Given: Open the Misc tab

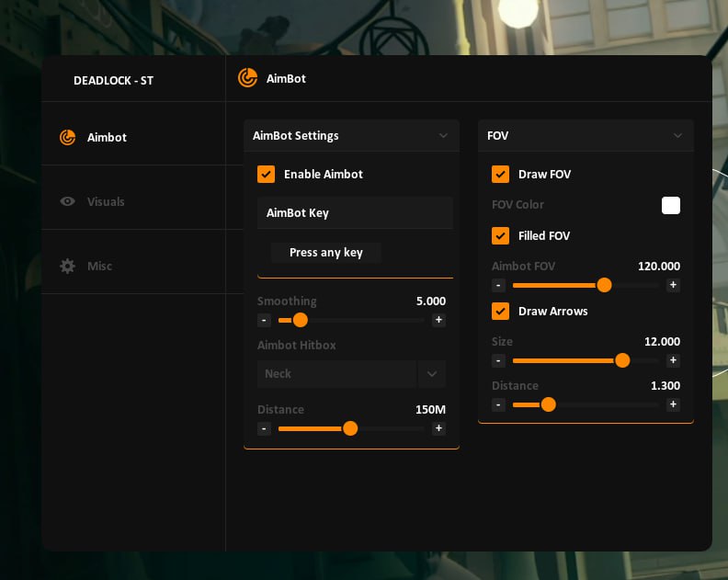Looking at the screenshot, I should click(99, 266).
